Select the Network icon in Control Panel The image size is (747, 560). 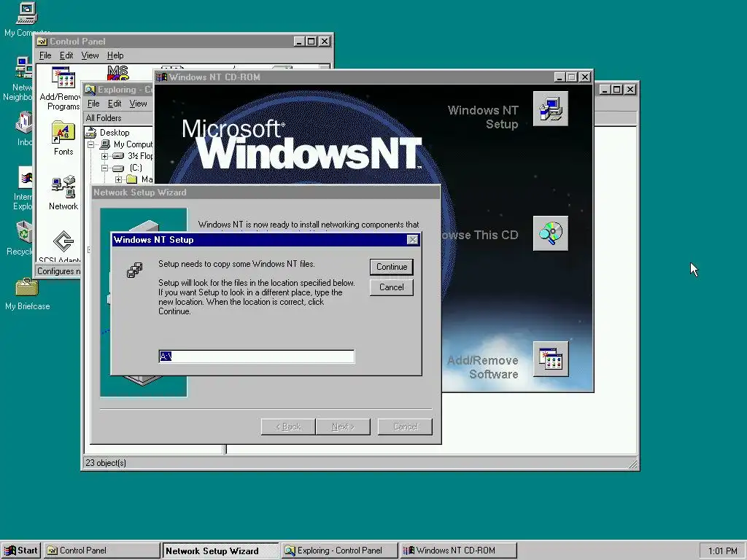(63, 192)
